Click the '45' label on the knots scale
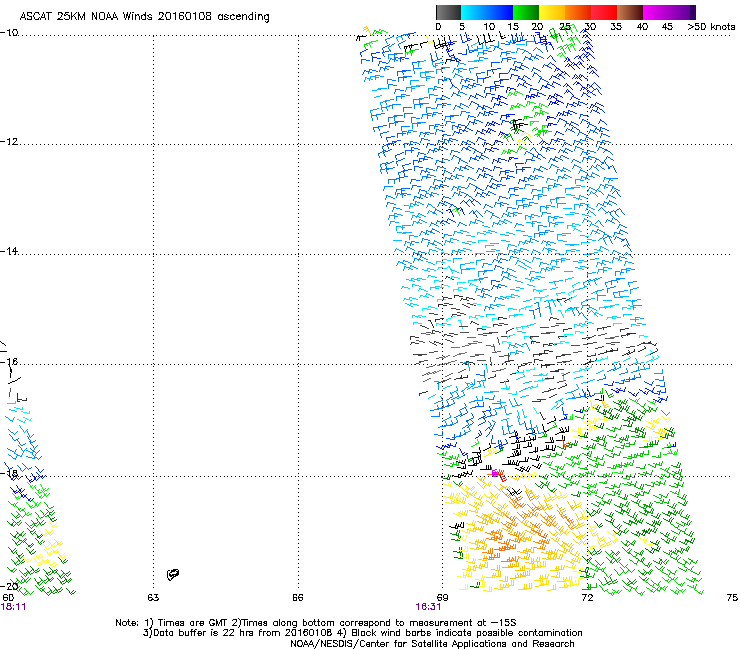The height and width of the screenshot is (650, 740). click(667, 27)
